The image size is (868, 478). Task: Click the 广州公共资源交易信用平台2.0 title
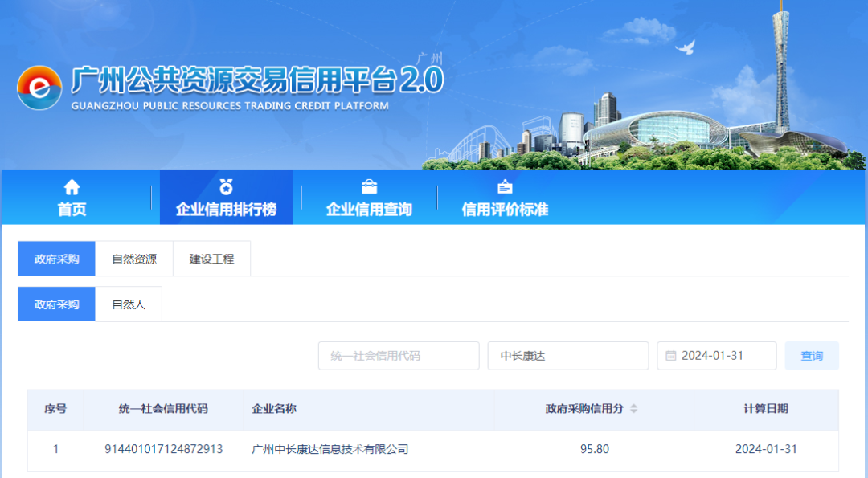click(257, 80)
